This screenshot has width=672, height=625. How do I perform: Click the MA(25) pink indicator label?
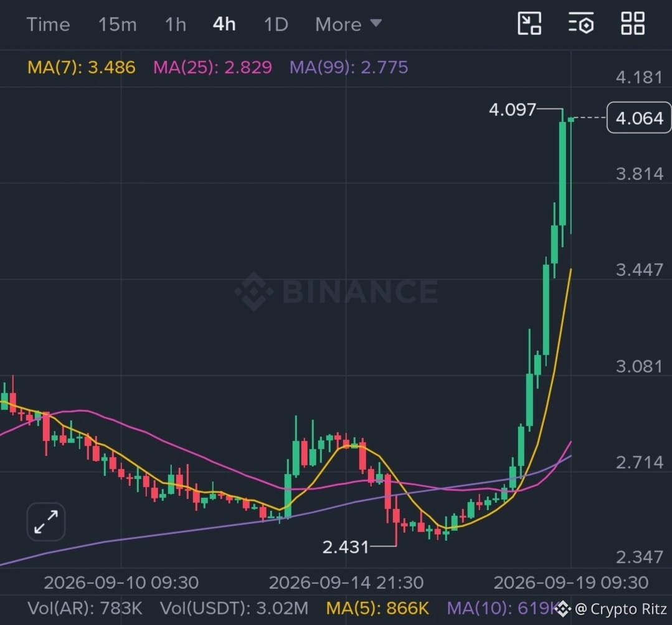coord(212,67)
